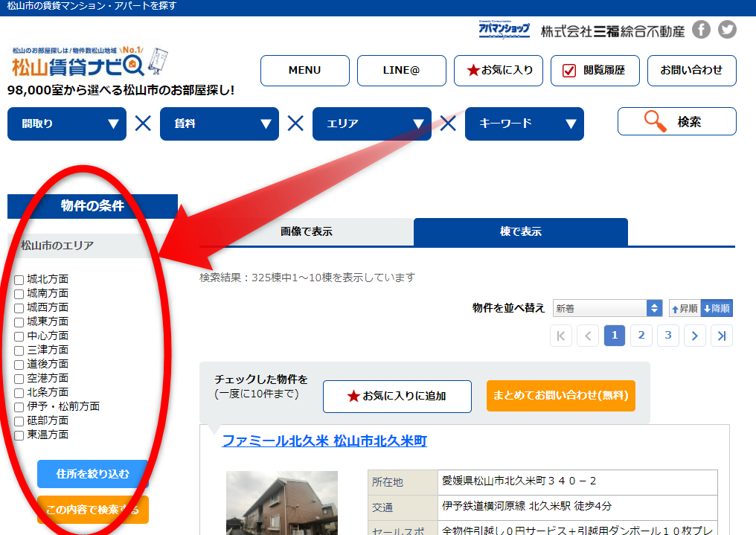Check the 道後方面 area box
This screenshot has height=535, width=756.
pyautogui.click(x=19, y=365)
